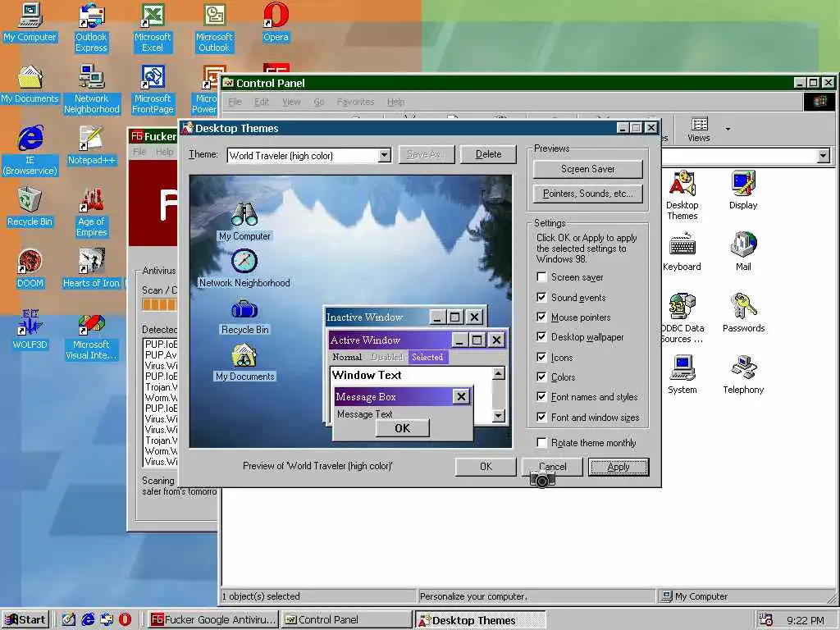Click the preview window's scroll up arrow
The image size is (840, 630).
pyautogui.click(x=498, y=373)
